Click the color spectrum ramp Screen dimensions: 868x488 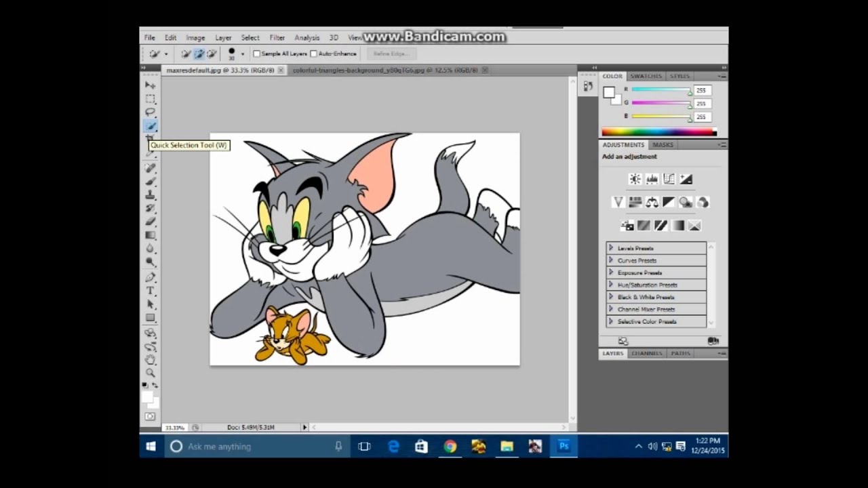[658, 132]
